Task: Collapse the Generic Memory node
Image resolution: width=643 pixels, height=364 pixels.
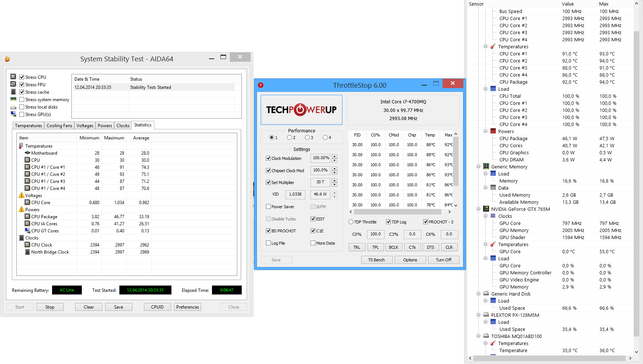Action: [478, 167]
